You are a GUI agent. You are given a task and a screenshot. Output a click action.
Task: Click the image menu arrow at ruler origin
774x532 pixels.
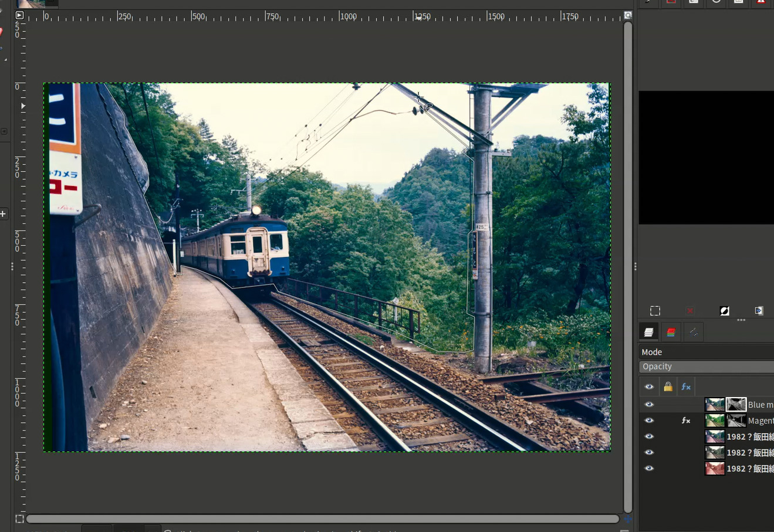pyautogui.click(x=19, y=15)
